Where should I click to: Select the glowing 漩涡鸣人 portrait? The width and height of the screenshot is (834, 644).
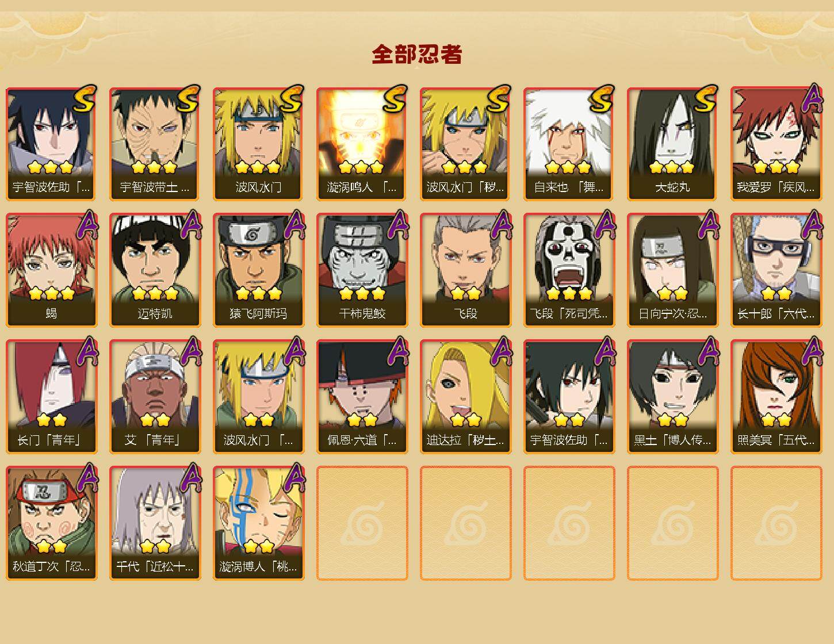(362, 144)
